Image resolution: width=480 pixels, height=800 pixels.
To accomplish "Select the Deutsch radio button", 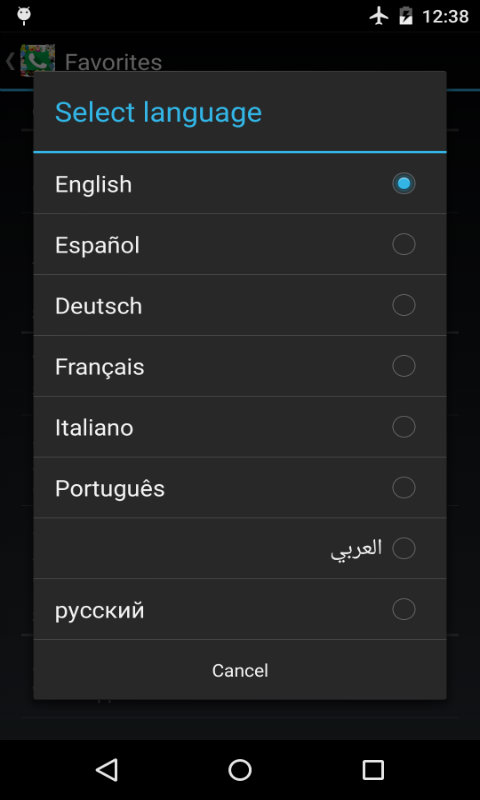I will click(403, 305).
